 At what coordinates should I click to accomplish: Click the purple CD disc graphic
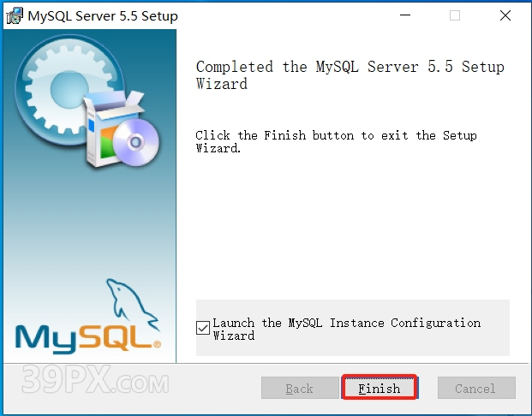pyautogui.click(x=134, y=137)
